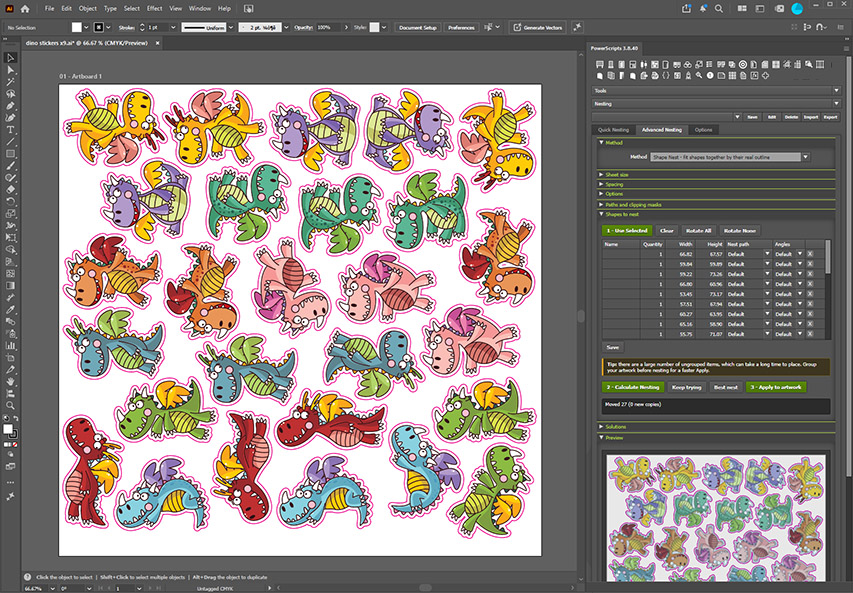Viewport: 853px width, 593px height.
Task: Click the Generate Vectors button
Action: (537, 27)
